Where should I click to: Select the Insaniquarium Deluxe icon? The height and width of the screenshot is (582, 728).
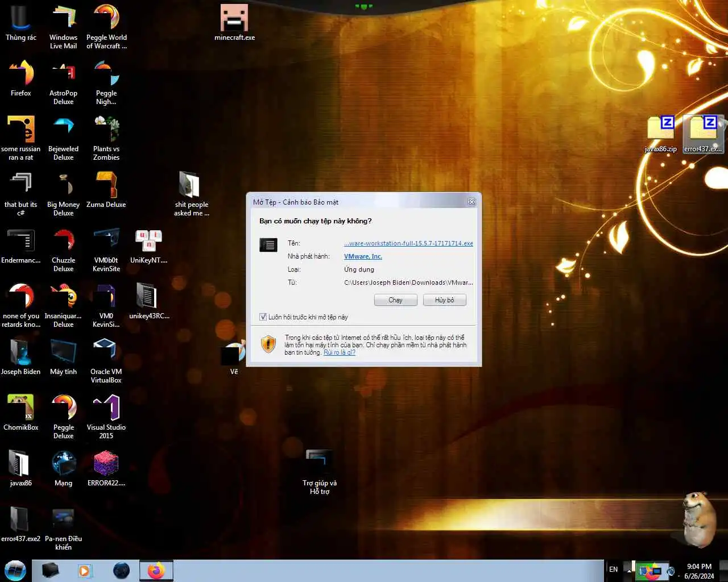click(63, 305)
